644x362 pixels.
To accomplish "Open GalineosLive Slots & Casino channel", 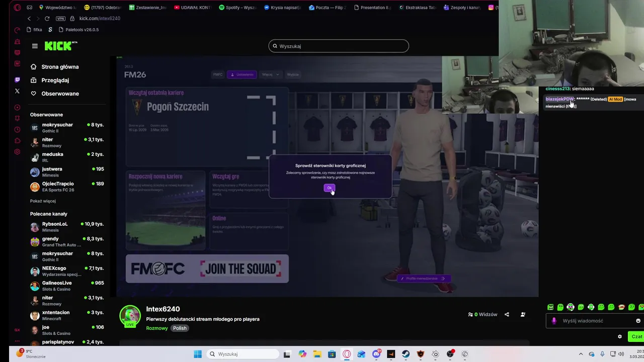I will [67, 286].
